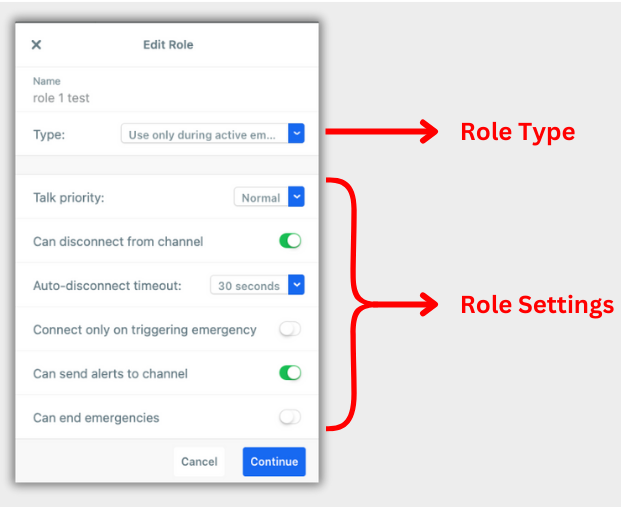Open the Type dropdown showing 'Use only during active em...'

(x=213, y=133)
